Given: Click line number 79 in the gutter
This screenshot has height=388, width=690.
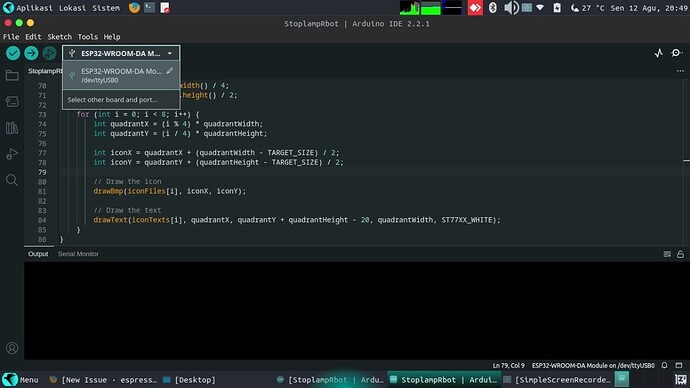Looking at the screenshot, I should [42, 172].
